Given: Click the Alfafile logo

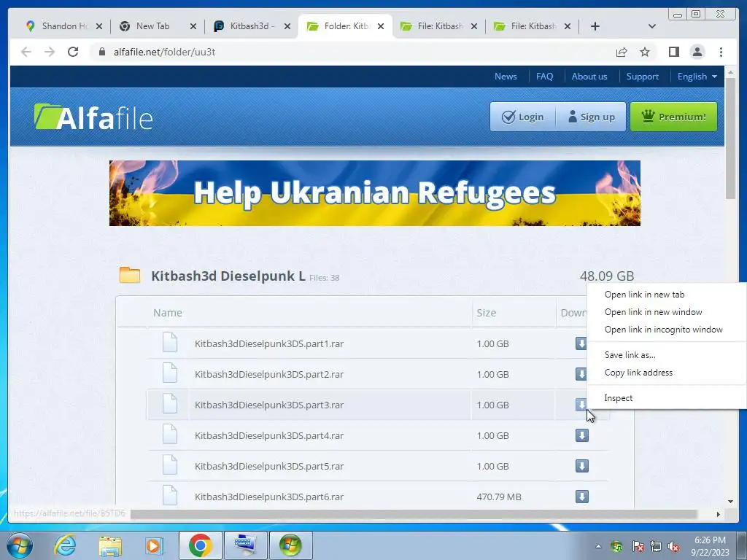Looking at the screenshot, I should coord(93,117).
